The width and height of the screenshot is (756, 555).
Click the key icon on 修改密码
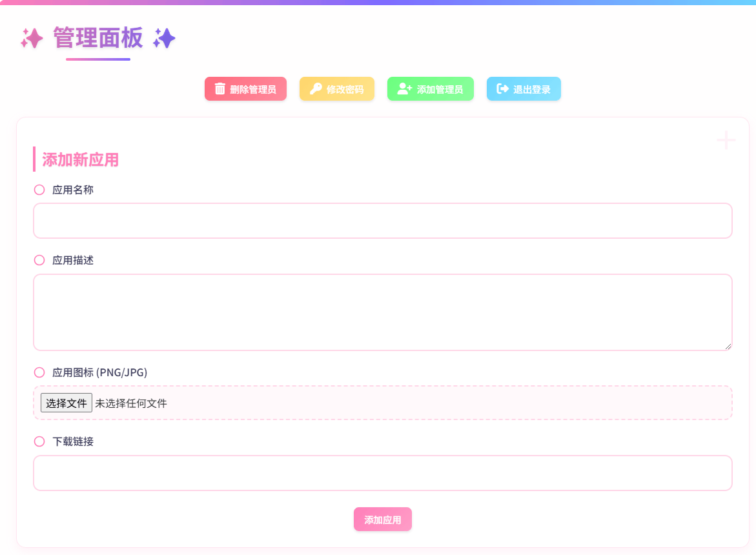(x=316, y=88)
